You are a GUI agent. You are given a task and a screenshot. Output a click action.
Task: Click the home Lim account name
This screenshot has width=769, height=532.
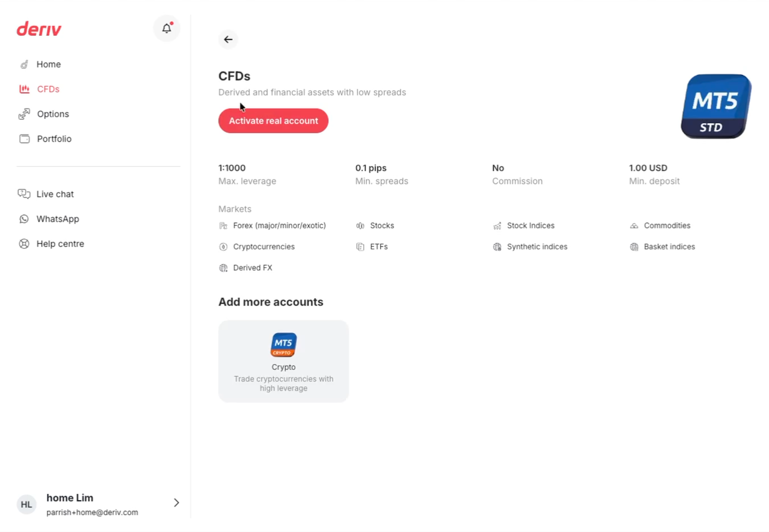point(70,498)
